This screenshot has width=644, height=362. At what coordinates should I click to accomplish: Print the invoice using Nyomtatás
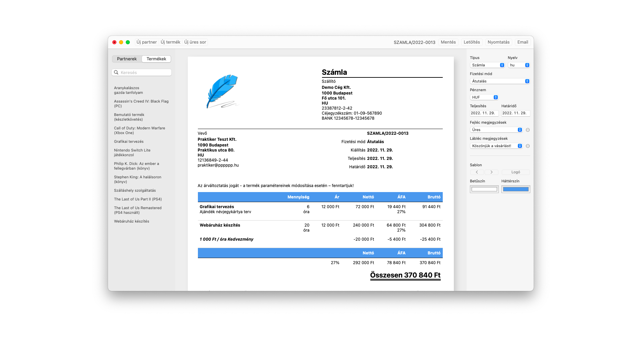pyautogui.click(x=498, y=42)
